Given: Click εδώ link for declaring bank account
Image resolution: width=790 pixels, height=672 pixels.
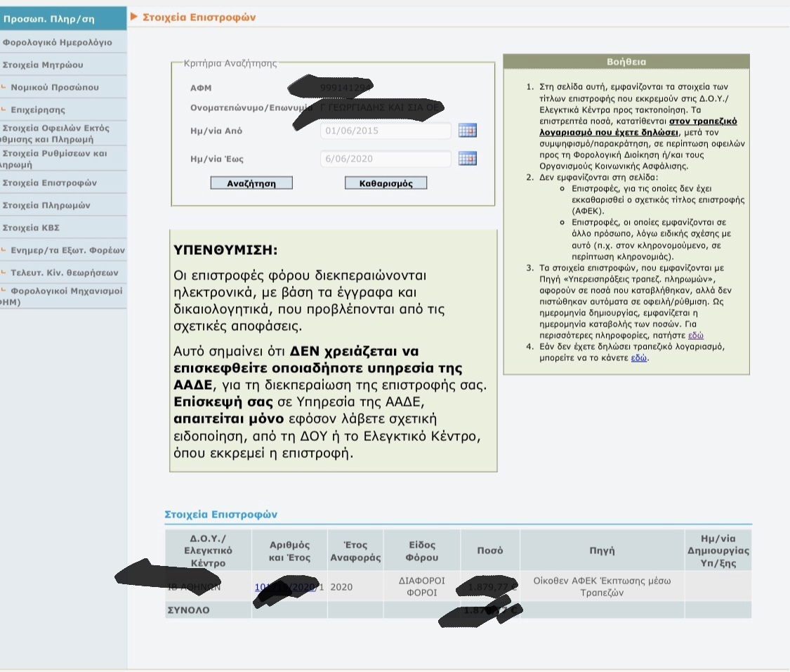Looking at the screenshot, I should pyautogui.click(x=639, y=357).
